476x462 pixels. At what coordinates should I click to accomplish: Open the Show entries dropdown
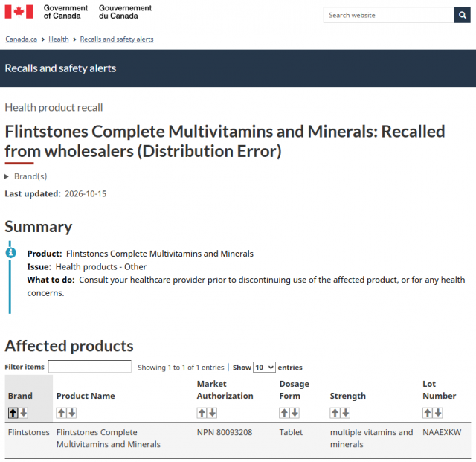point(265,368)
